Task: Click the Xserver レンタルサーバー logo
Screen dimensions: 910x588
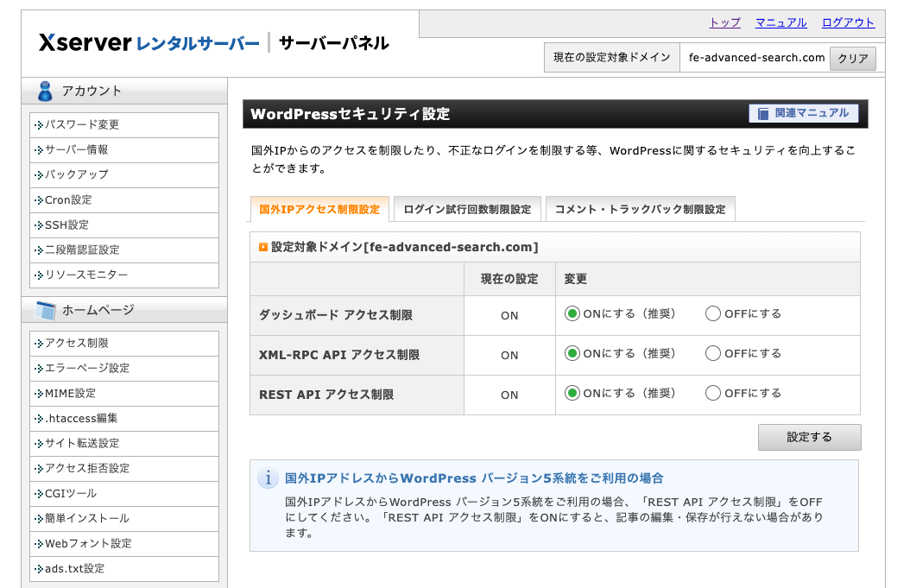Action: [x=149, y=42]
